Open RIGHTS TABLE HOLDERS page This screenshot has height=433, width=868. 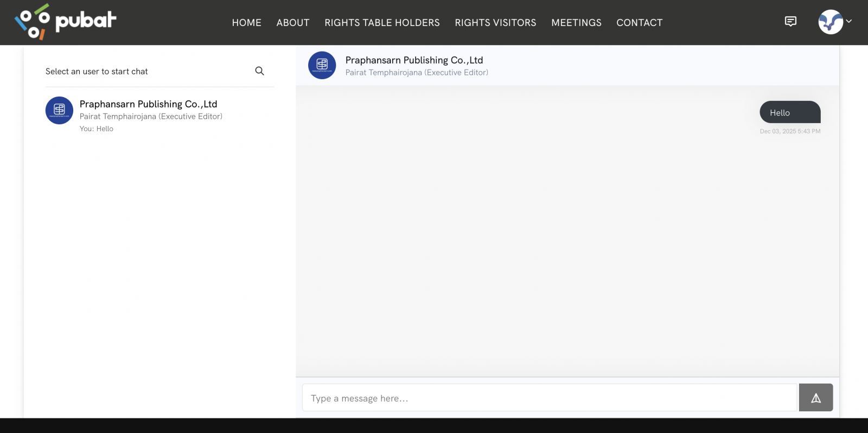point(382,23)
